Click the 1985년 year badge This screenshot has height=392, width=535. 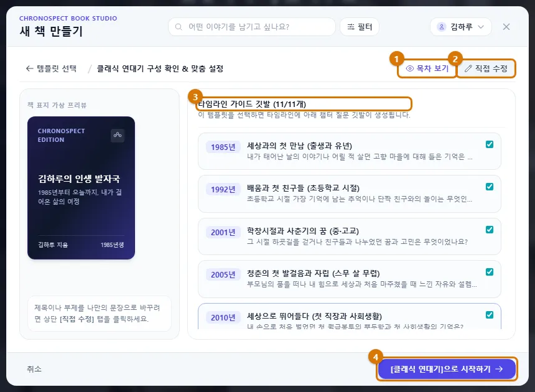point(223,147)
